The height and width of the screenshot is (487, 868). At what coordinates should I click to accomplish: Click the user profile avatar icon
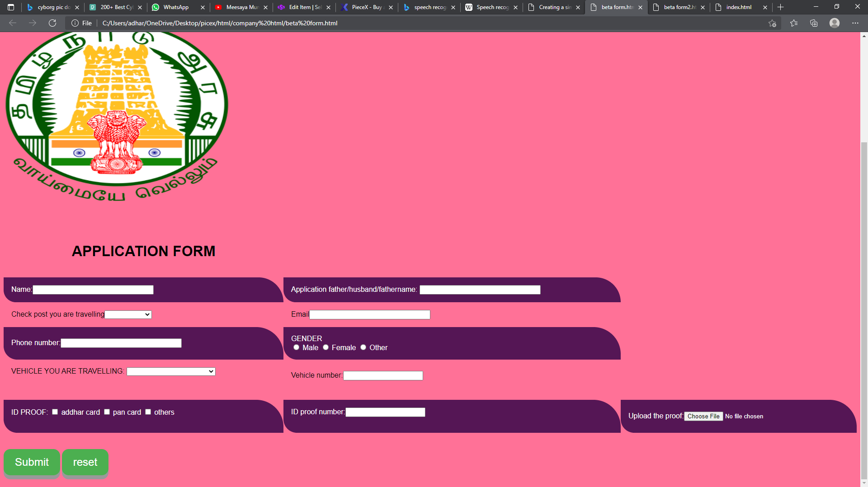coord(834,23)
